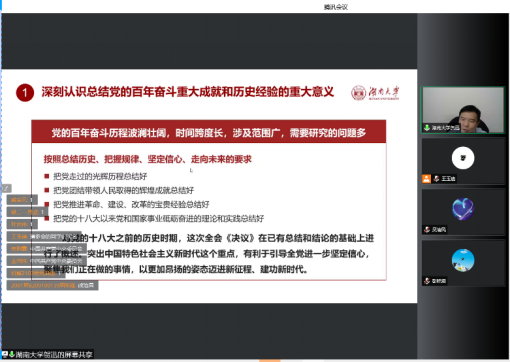Select the active speaker's video thumbnail
The height and width of the screenshot is (362, 510).
(x=463, y=110)
